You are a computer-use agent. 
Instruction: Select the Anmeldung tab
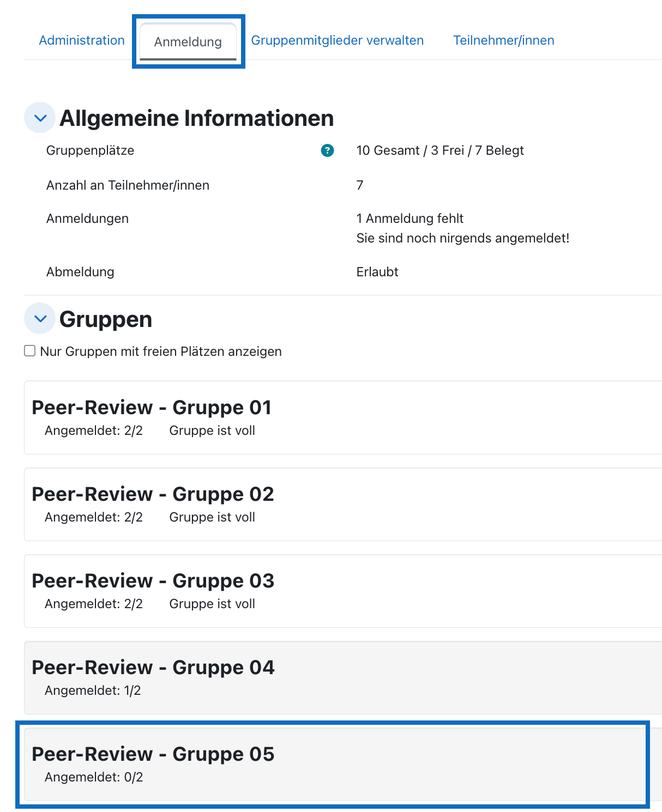(x=188, y=41)
